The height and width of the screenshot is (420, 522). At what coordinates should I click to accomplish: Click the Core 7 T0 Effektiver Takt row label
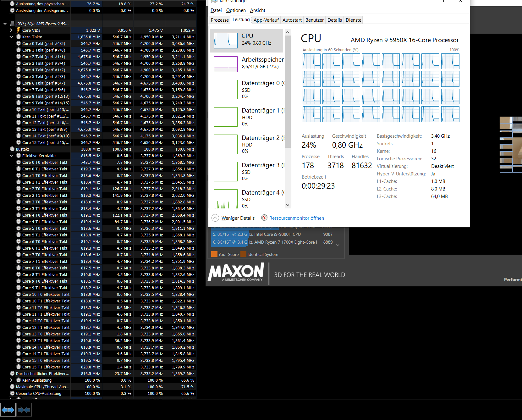pyautogui.click(x=45, y=255)
